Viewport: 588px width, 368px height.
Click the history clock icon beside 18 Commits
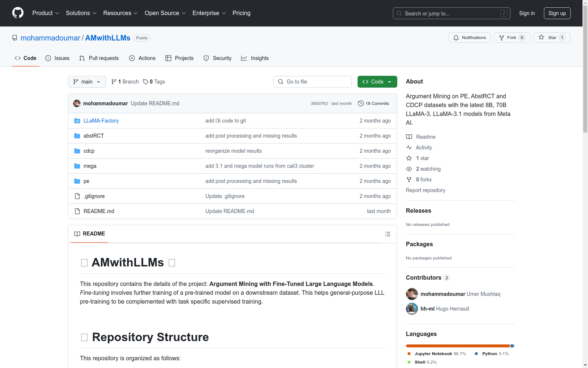coord(361,103)
